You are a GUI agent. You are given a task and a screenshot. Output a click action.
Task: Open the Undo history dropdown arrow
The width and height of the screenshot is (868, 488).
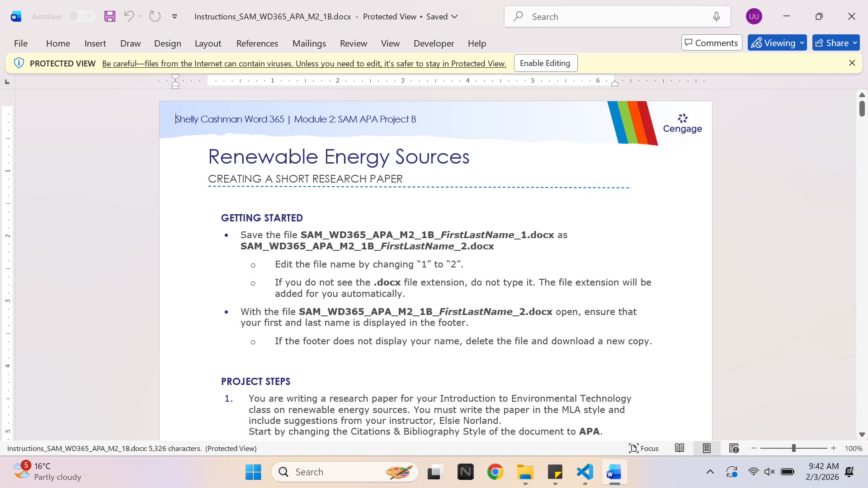tap(141, 16)
